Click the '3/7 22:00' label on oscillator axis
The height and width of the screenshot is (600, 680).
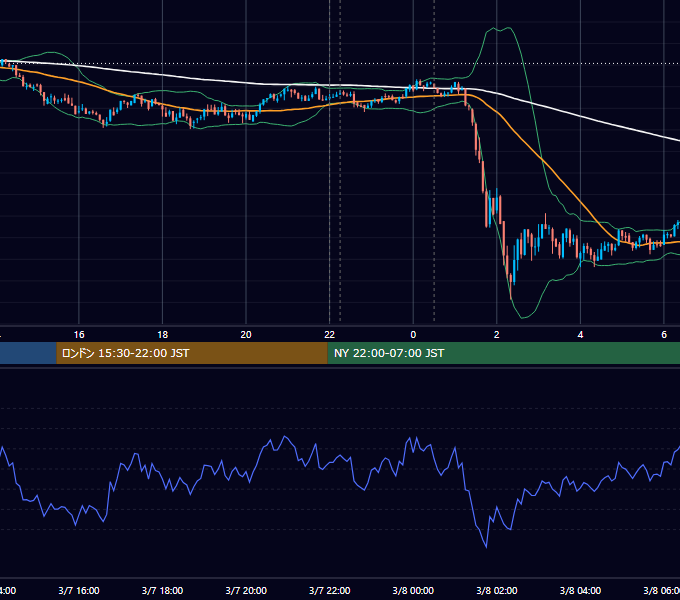(330, 590)
